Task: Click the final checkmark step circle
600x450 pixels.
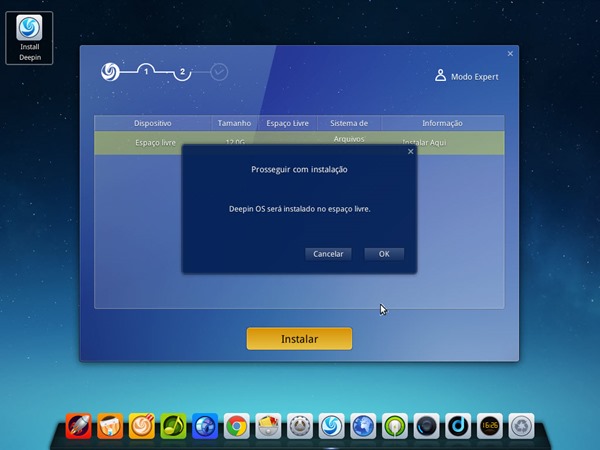Action: tap(219, 72)
